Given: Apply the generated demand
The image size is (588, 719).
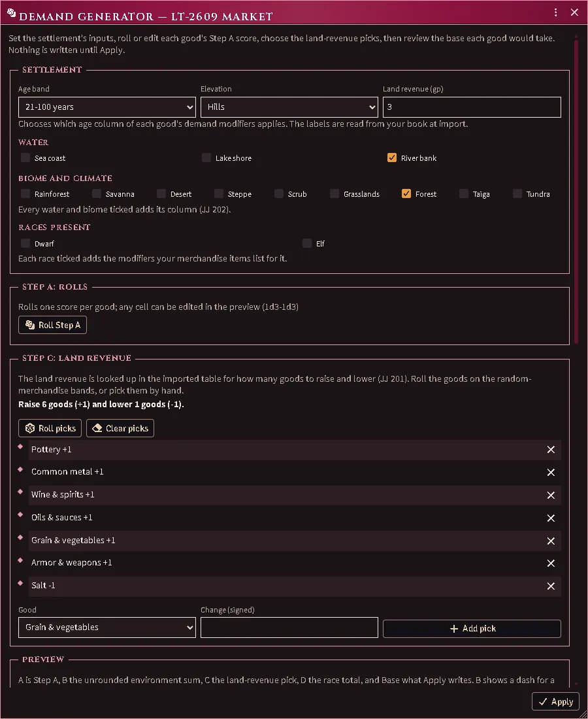Looking at the screenshot, I should click(x=555, y=701).
